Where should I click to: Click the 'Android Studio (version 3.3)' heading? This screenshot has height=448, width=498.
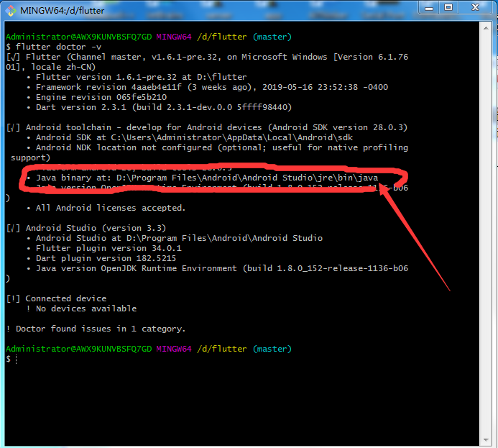pos(86,228)
